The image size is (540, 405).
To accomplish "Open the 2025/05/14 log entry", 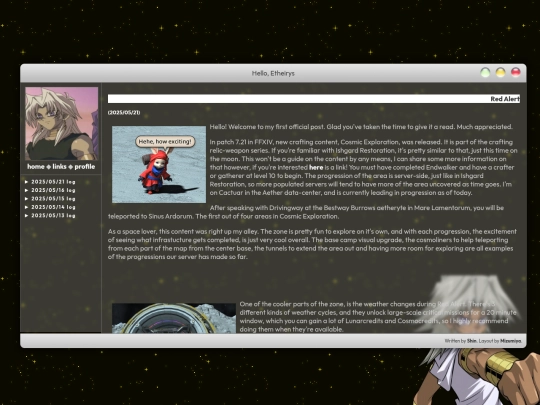I will point(53,207).
